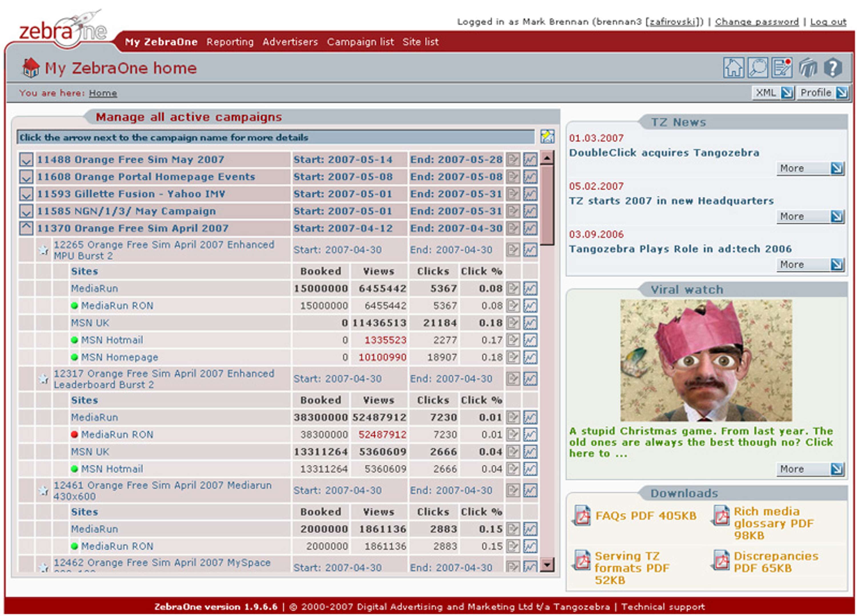
Task: Open the Campaign list menu item
Action: 360,41
